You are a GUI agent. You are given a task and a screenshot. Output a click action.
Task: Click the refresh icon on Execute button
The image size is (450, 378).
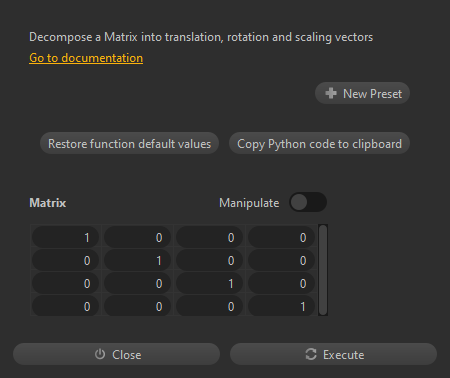311,354
